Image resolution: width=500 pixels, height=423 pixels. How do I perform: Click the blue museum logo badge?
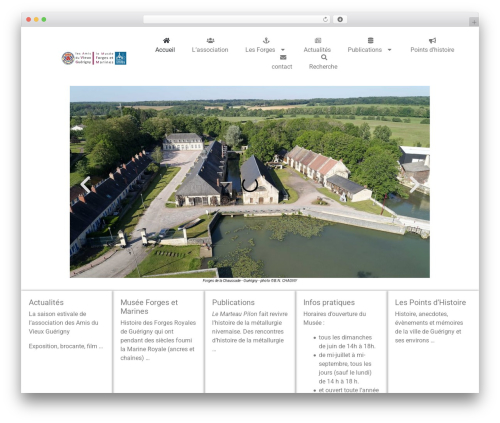pos(120,58)
